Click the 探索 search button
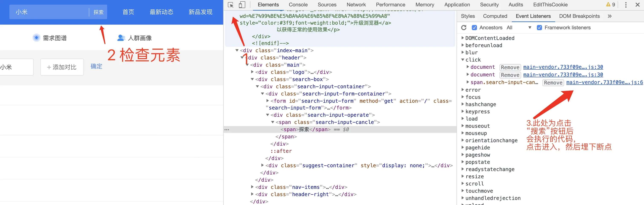Screen dimensions: 644x205 [99, 12]
